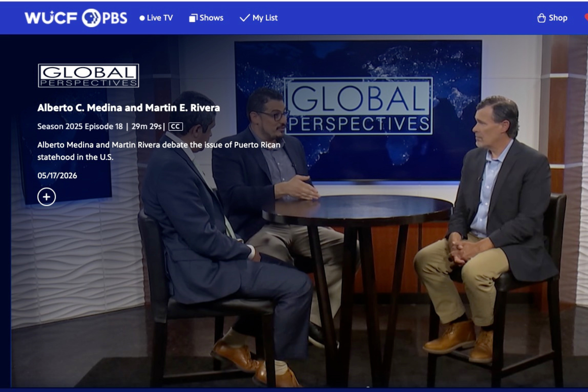Click the shopping bag icon beside Shop
Screen dimensions: 588x392
(x=541, y=18)
